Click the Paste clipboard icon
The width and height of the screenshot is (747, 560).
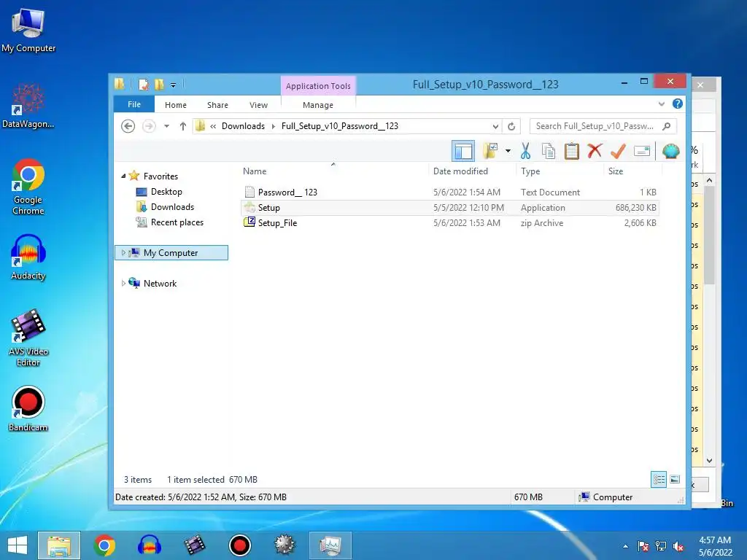(572, 152)
